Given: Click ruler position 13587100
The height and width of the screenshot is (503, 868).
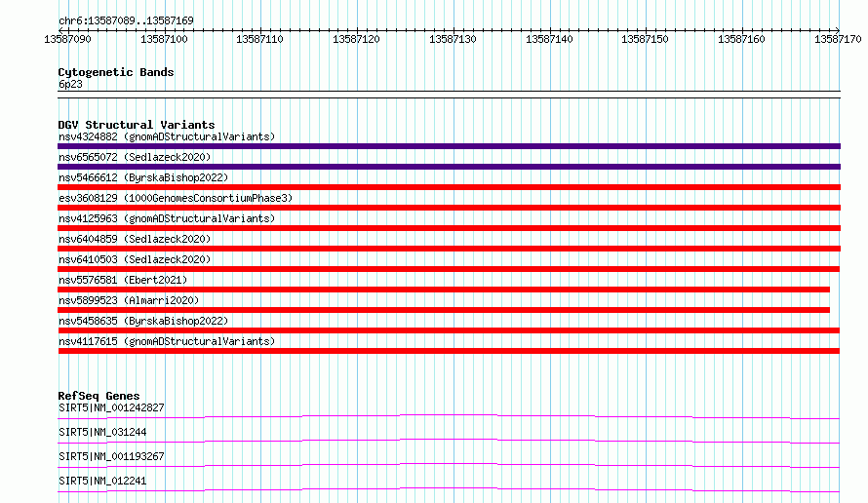Looking at the screenshot, I should 165,39.
